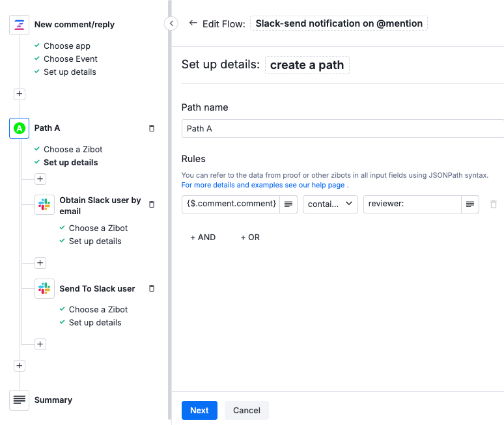Open data picker for the reviewer: field
Screen dimensions: 504x425
point(470,204)
